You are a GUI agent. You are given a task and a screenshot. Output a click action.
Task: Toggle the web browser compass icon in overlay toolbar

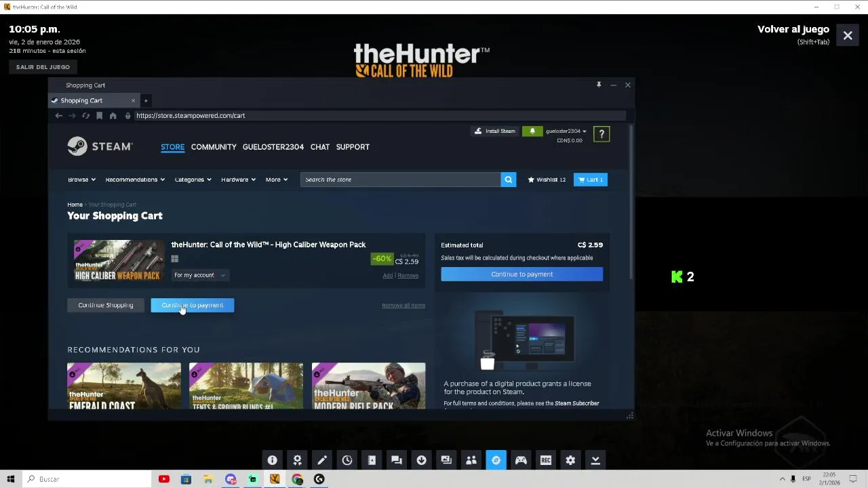(496, 460)
